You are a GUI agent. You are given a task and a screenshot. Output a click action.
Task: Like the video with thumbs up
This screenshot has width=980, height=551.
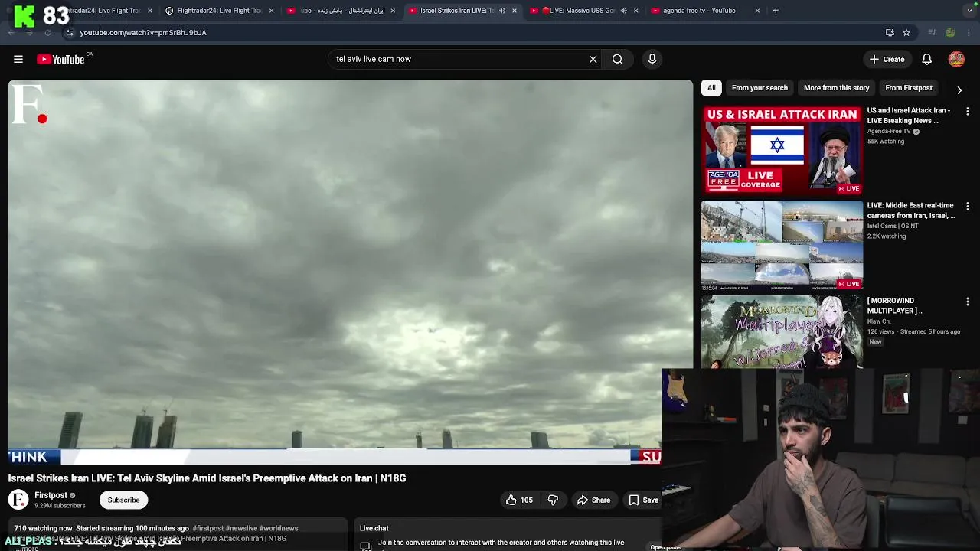point(519,500)
